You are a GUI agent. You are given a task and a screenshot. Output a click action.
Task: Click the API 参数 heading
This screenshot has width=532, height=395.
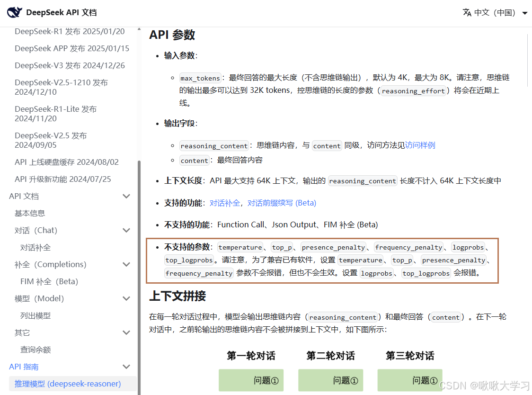172,35
